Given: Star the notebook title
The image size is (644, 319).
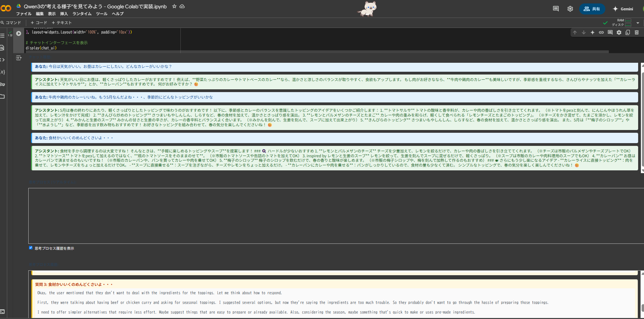Looking at the screenshot, I should point(174,6).
